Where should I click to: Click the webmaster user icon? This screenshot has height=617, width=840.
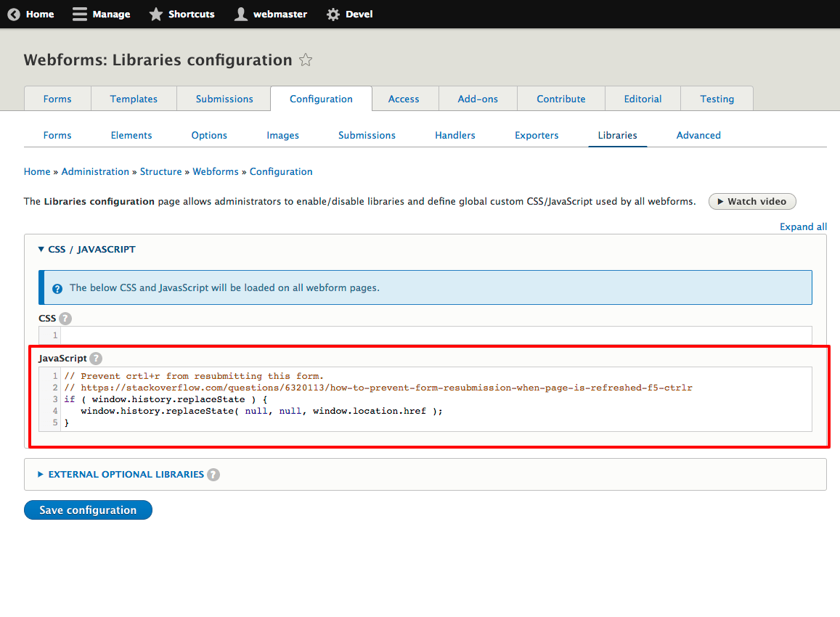pos(240,14)
